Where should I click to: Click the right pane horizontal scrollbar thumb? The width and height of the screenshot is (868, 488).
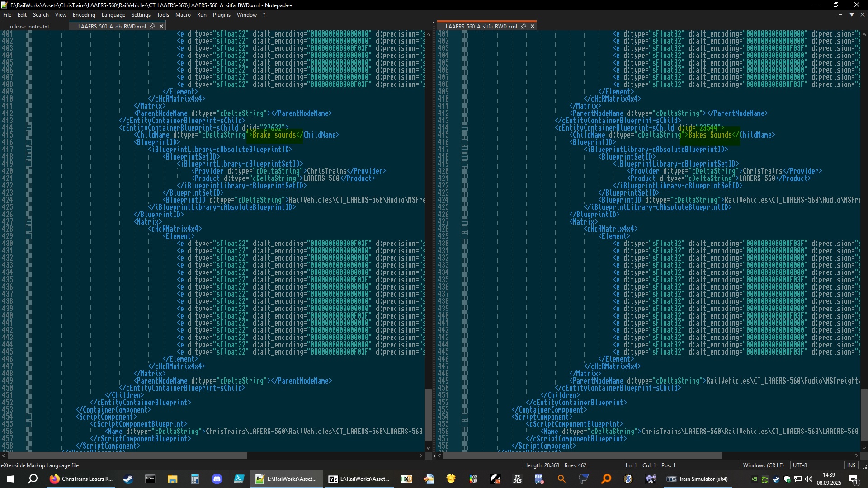pos(583,456)
